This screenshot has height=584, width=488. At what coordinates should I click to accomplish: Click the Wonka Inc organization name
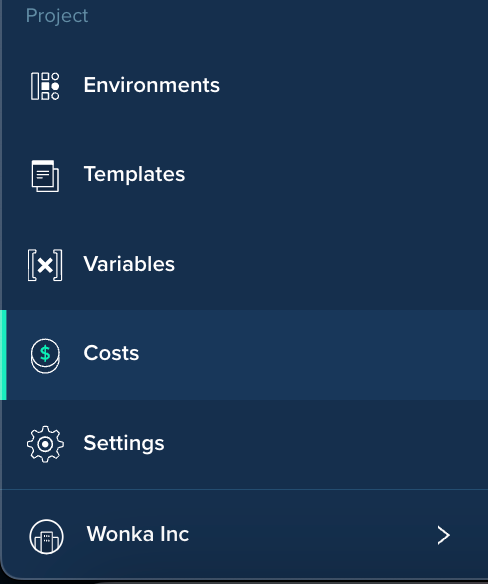pos(138,534)
